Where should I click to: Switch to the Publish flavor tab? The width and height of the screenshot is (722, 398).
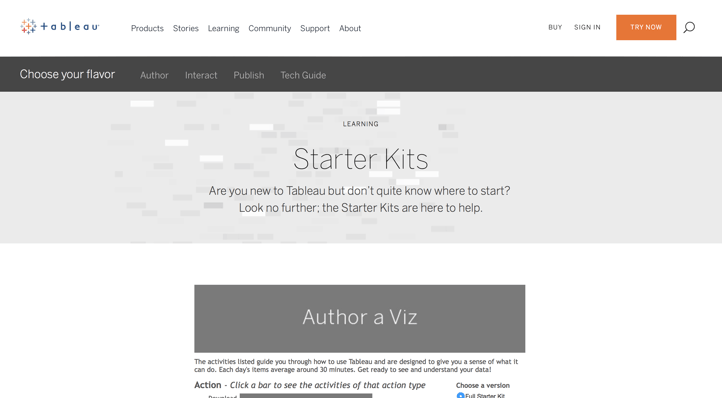tap(249, 75)
